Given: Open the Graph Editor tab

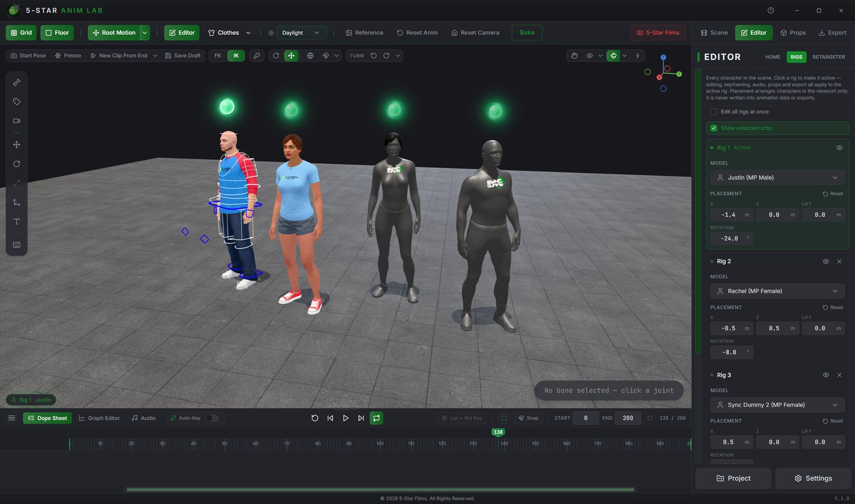Looking at the screenshot, I should (99, 418).
